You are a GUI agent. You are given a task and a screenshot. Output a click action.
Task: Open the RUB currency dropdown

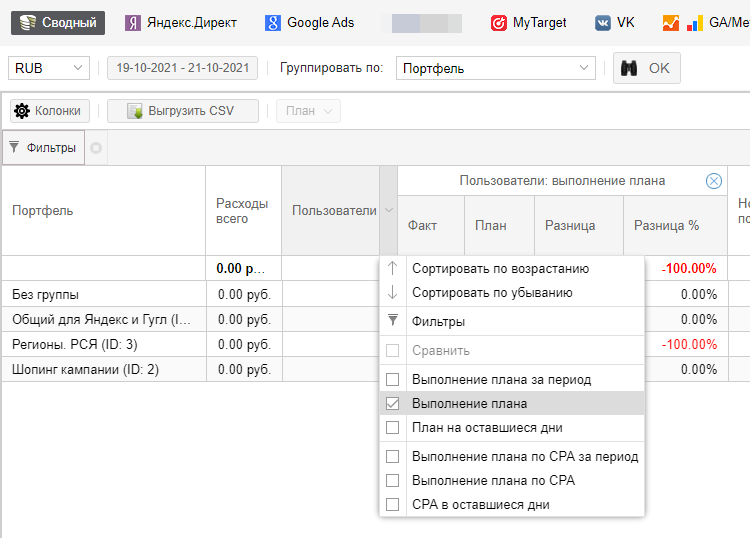(x=49, y=68)
